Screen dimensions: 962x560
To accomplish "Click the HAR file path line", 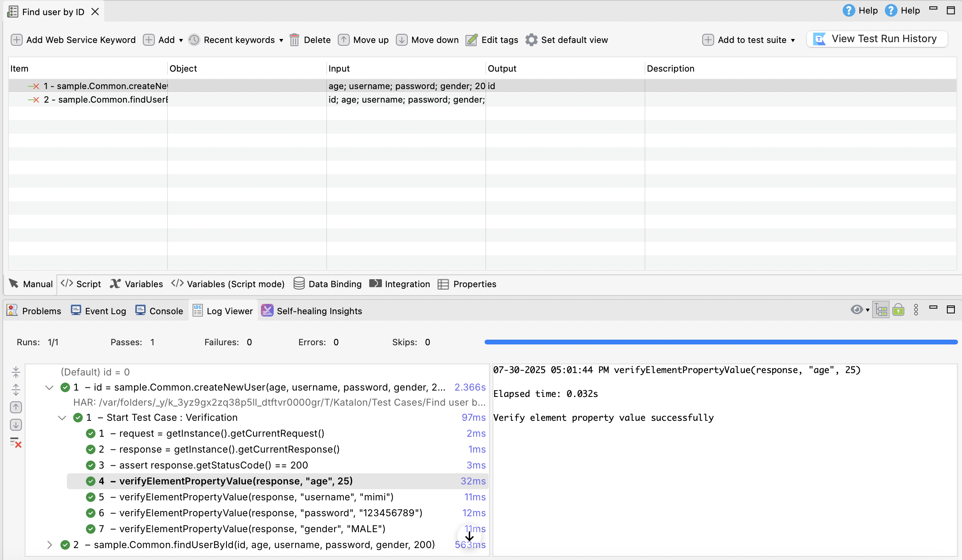I will pos(279,402).
